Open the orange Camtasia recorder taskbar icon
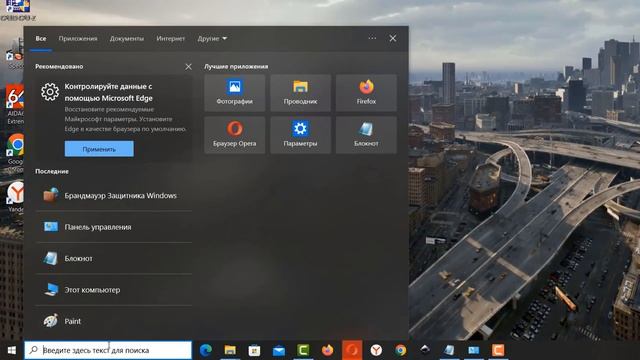The width and height of the screenshot is (640, 360). (x=498, y=350)
